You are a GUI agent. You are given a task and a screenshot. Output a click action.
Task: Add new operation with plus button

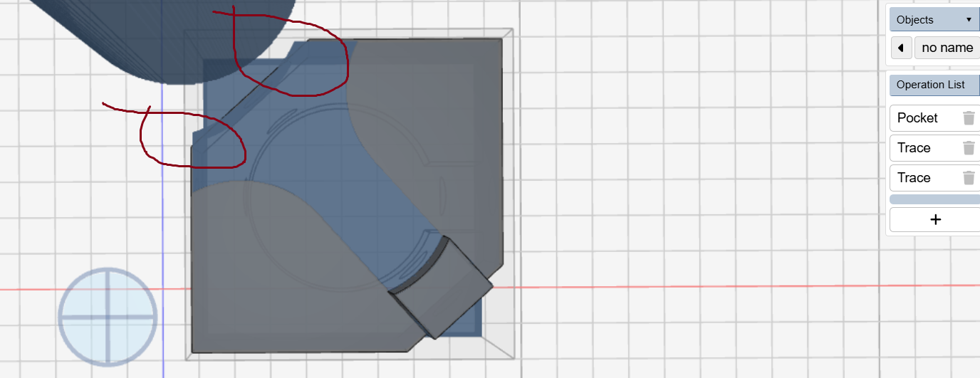(x=935, y=220)
